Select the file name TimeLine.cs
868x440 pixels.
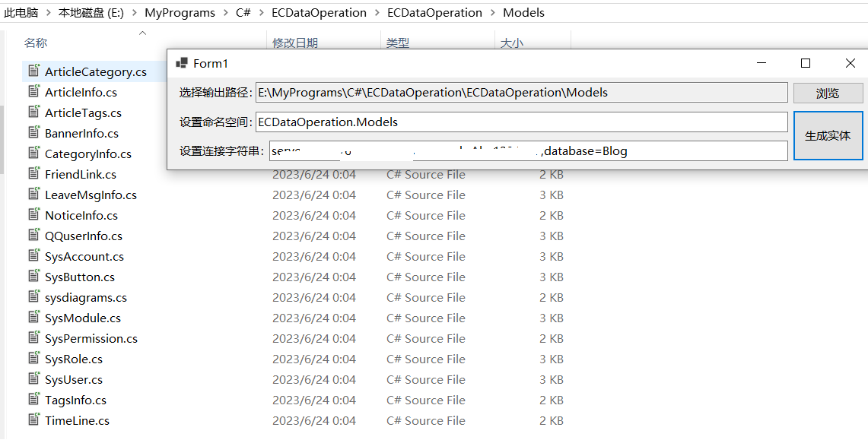tap(77, 420)
